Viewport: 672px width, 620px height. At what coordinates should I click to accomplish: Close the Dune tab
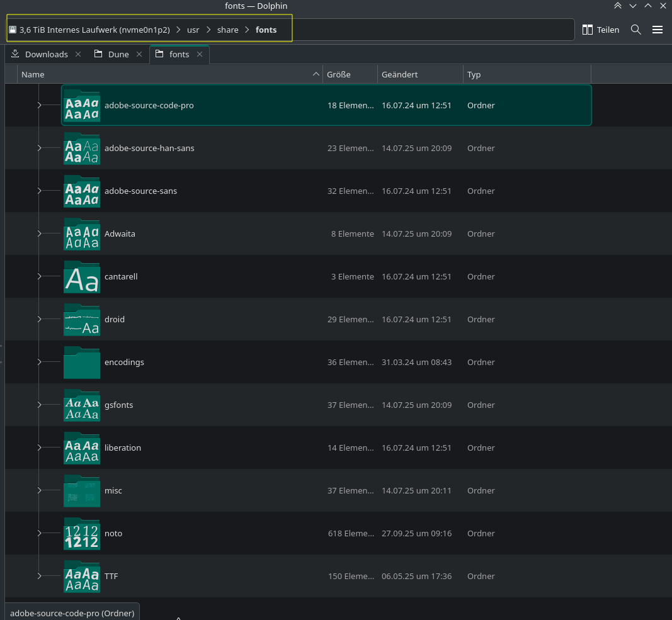point(139,54)
